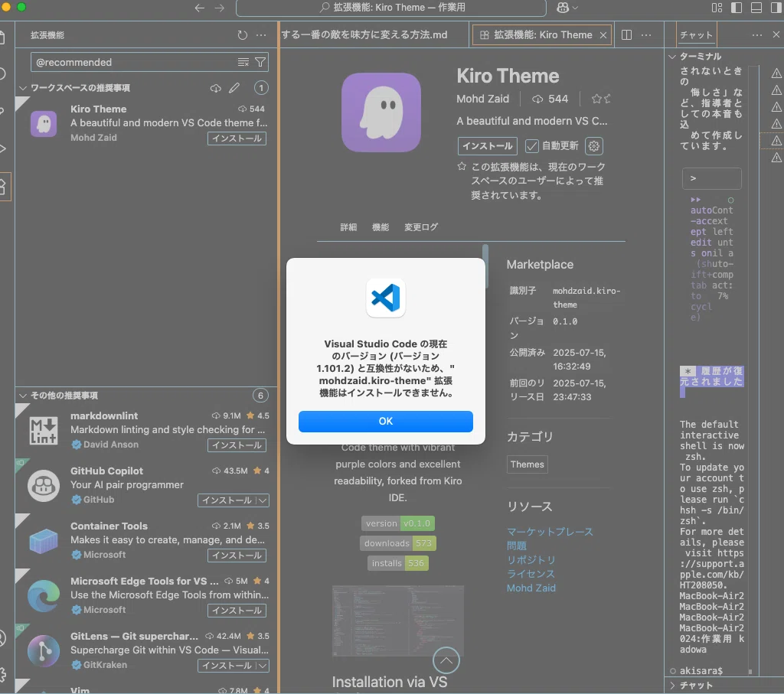The height and width of the screenshot is (694, 784).
Task: Toggle primary sidebar visibility
Action: [737, 8]
